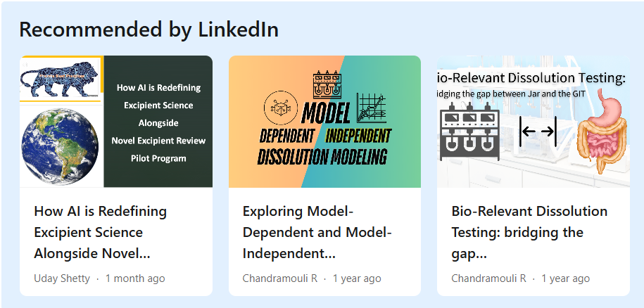Click the 'DISSOLUTION MODELING' text in the thumbnail

click(322, 156)
